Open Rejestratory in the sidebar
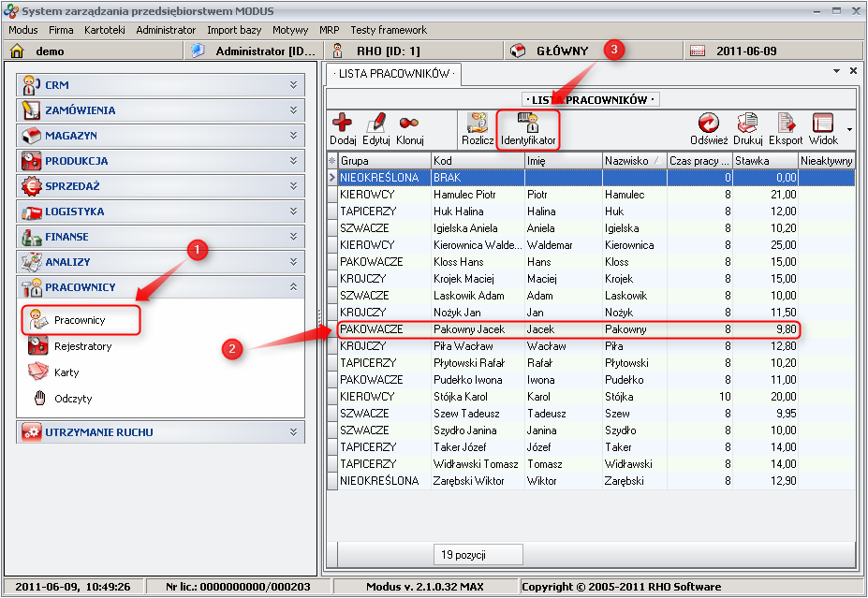Screen dimensions: 868x598 [82, 346]
